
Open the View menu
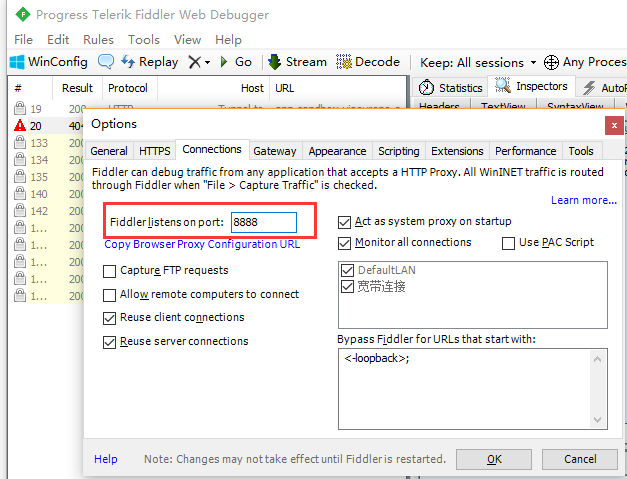point(187,40)
